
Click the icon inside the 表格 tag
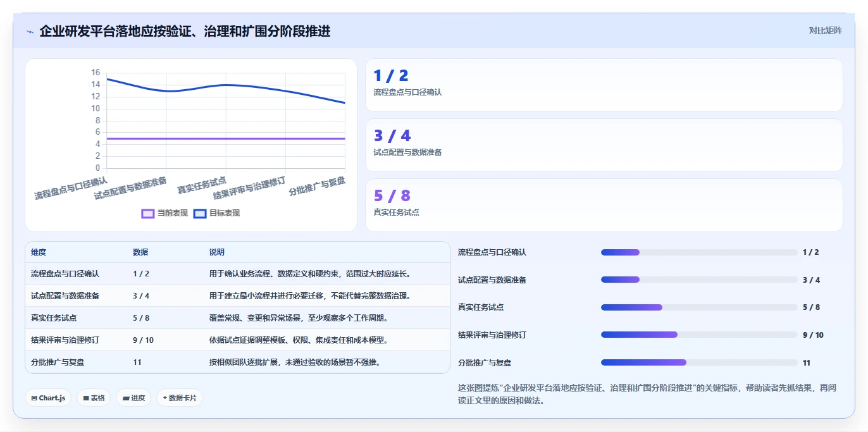[x=86, y=398]
